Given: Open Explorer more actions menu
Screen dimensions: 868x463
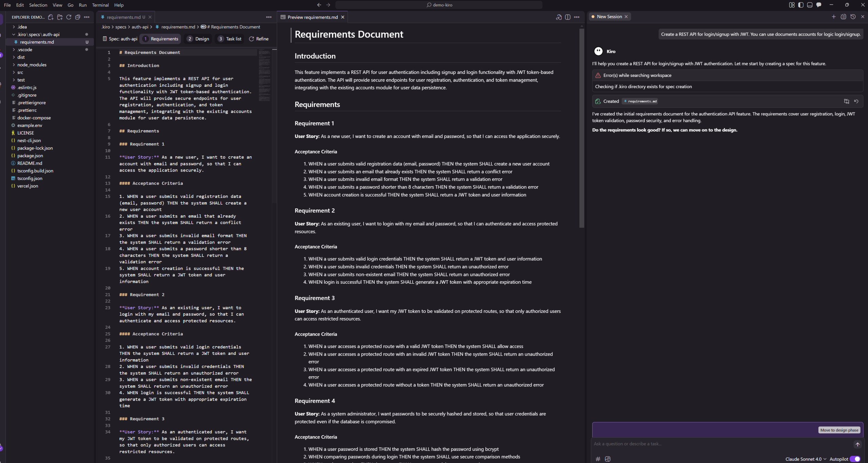Looking at the screenshot, I should click(x=87, y=17).
